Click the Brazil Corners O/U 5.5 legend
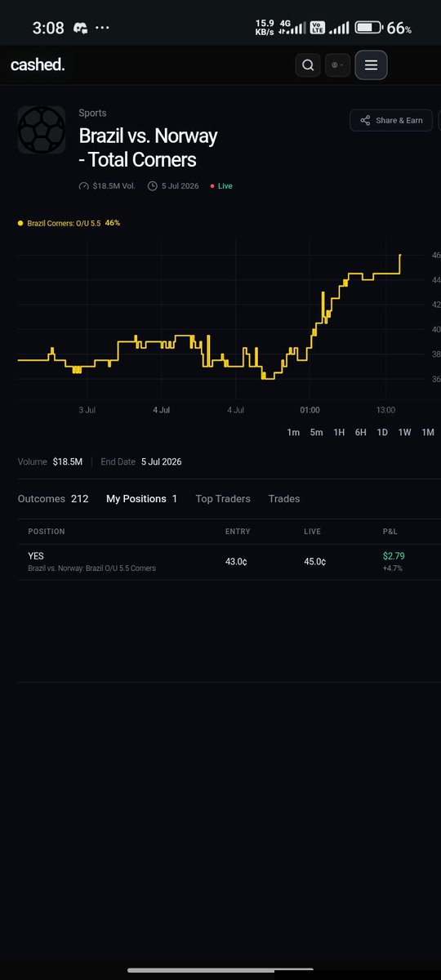Viewport: 441px width, 980px height. (x=69, y=222)
